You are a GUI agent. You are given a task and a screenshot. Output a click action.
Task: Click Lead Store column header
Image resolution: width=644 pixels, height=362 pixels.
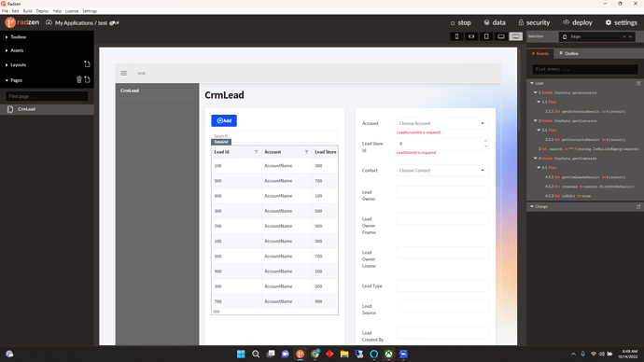pyautogui.click(x=326, y=152)
